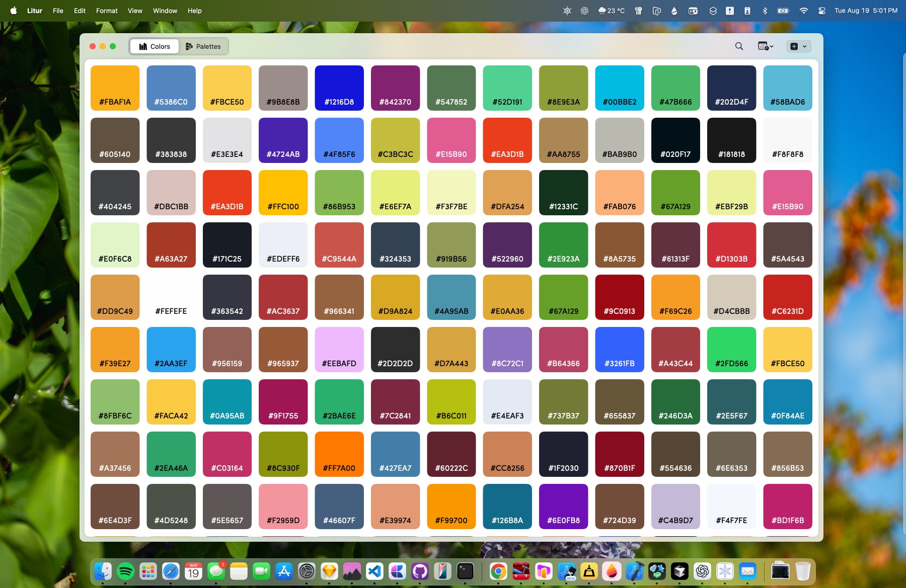Viewport: 906px width, 588px height.
Task: Open the Wi-Fi menu bar icon
Action: click(803, 11)
